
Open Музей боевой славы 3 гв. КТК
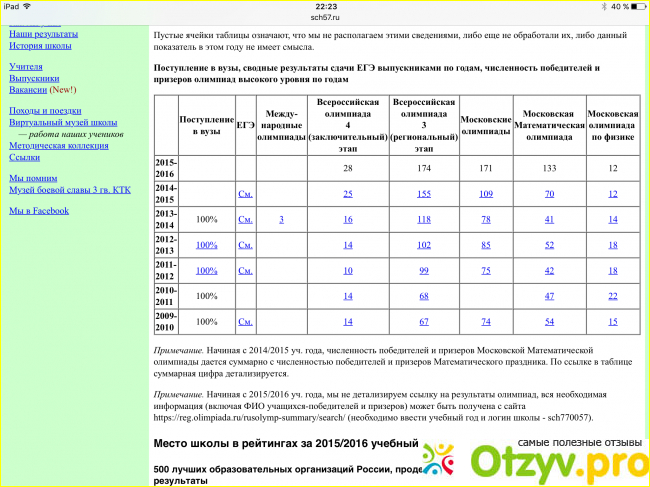(x=69, y=190)
